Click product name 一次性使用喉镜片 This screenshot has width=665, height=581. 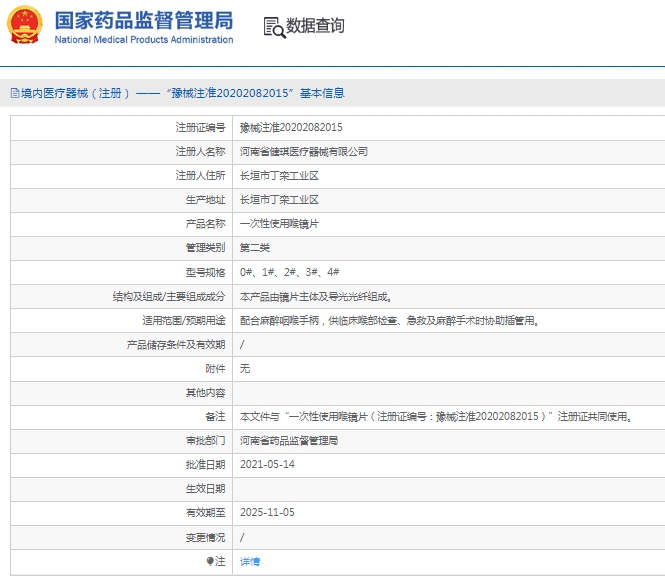279,223
